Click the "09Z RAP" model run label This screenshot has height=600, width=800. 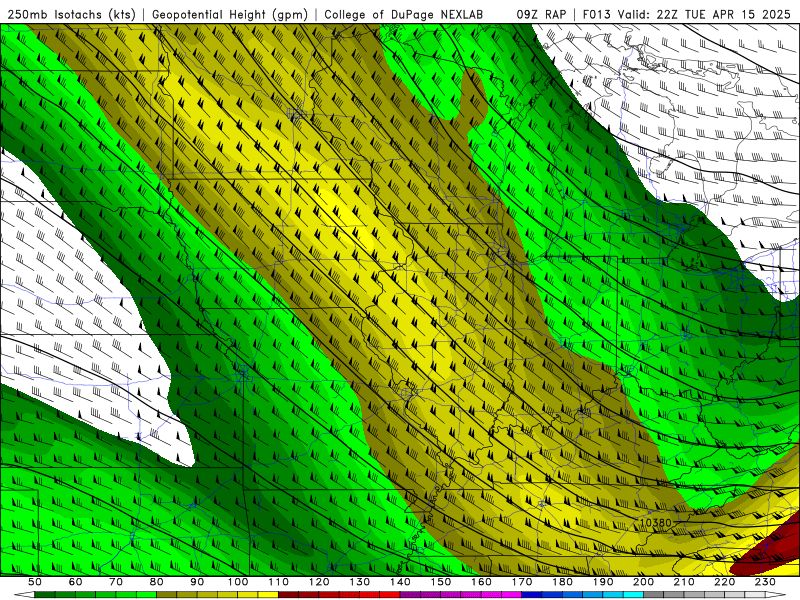tap(541, 15)
